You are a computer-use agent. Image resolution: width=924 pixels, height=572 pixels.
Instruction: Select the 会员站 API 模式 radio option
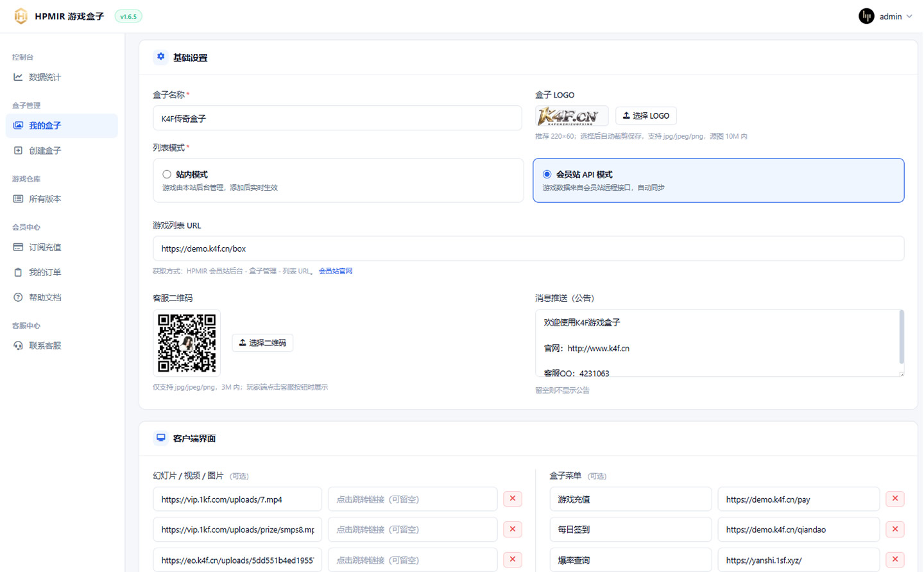coord(547,175)
